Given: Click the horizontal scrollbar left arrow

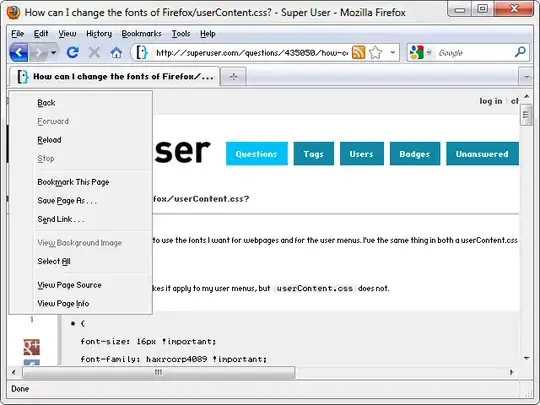Looking at the screenshot, I should 14,372.
